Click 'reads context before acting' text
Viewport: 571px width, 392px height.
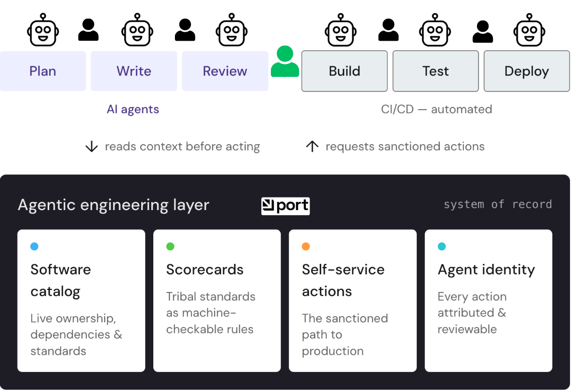coord(182,146)
